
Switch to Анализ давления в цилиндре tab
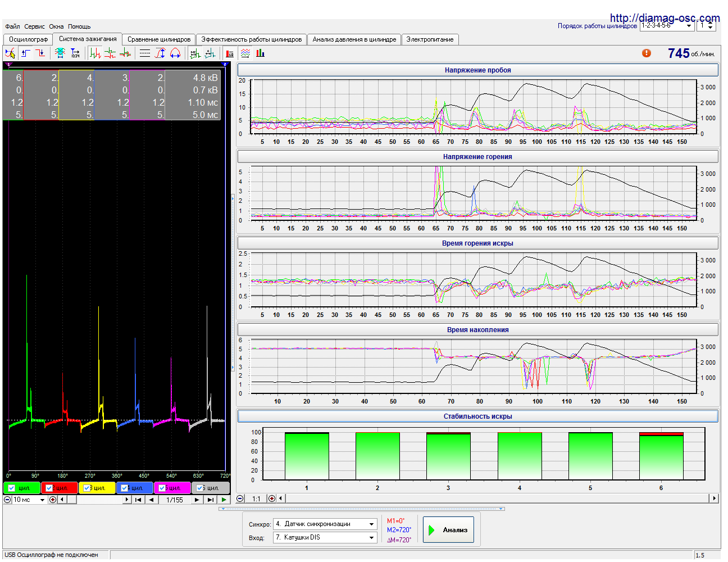pyautogui.click(x=354, y=39)
